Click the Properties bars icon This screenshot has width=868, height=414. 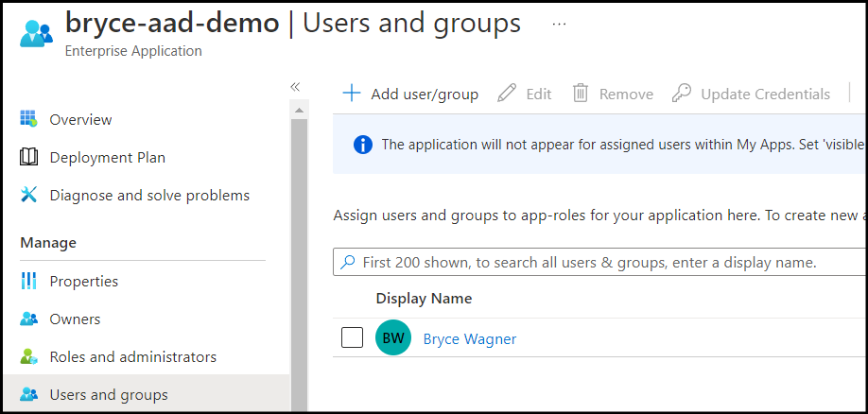click(28, 281)
